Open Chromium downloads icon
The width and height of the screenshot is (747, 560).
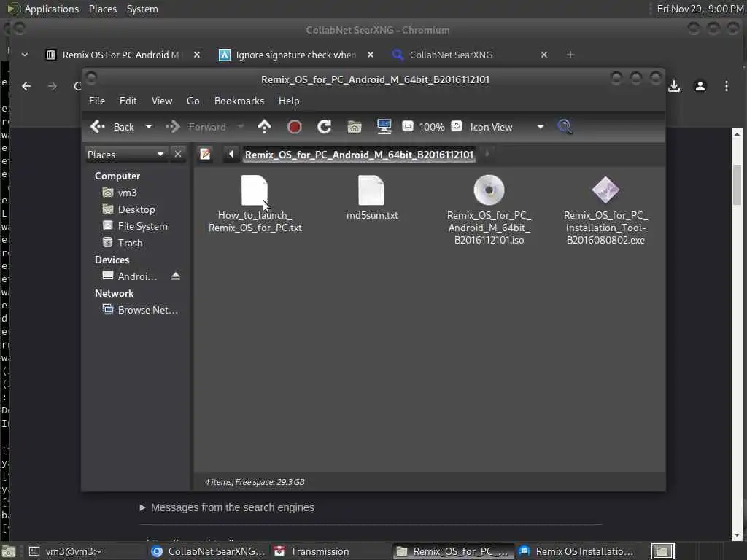(x=674, y=86)
